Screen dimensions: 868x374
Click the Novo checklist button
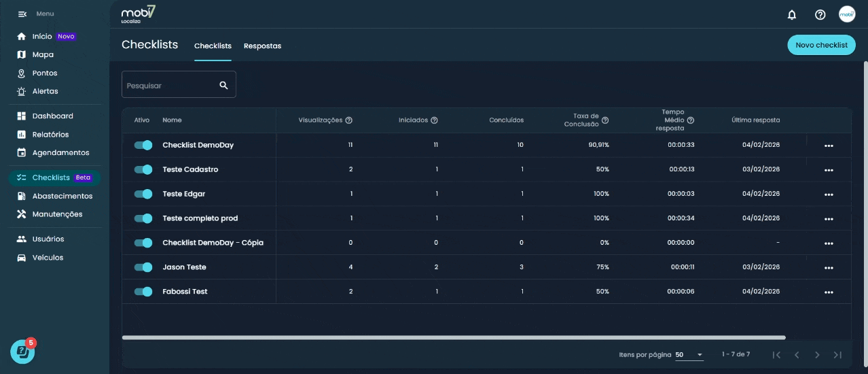tap(821, 45)
